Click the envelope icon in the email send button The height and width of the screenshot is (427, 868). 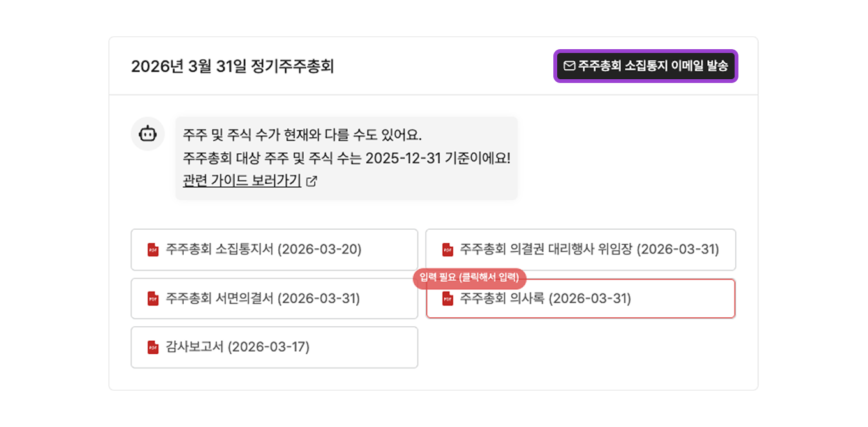[x=568, y=66]
